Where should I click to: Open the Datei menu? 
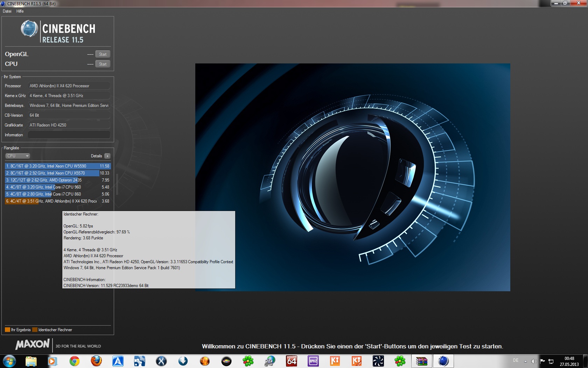click(7, 11)
